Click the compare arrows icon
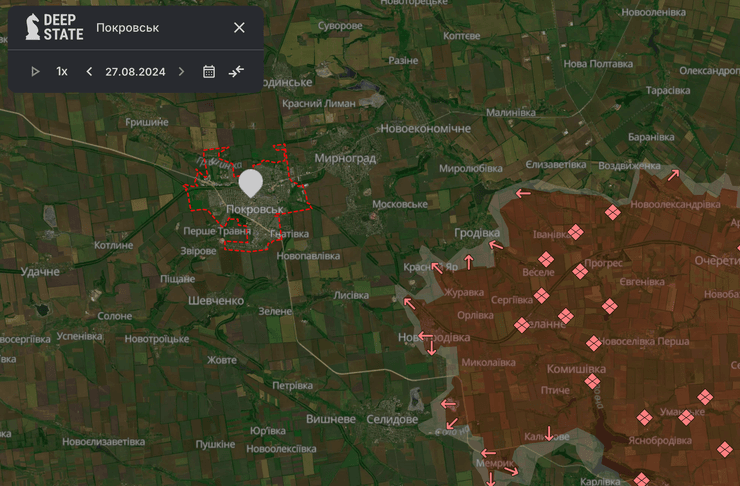740x486 pixels. coord(236,71)
